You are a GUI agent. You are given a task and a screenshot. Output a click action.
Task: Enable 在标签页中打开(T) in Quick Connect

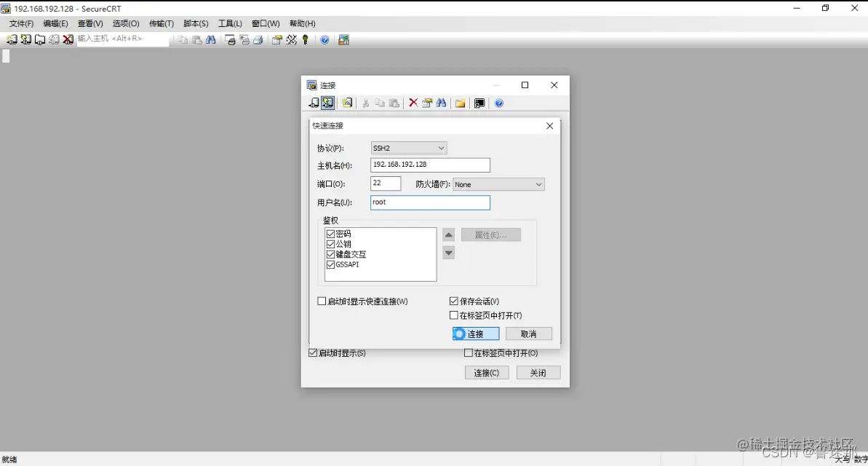[454, 315]
